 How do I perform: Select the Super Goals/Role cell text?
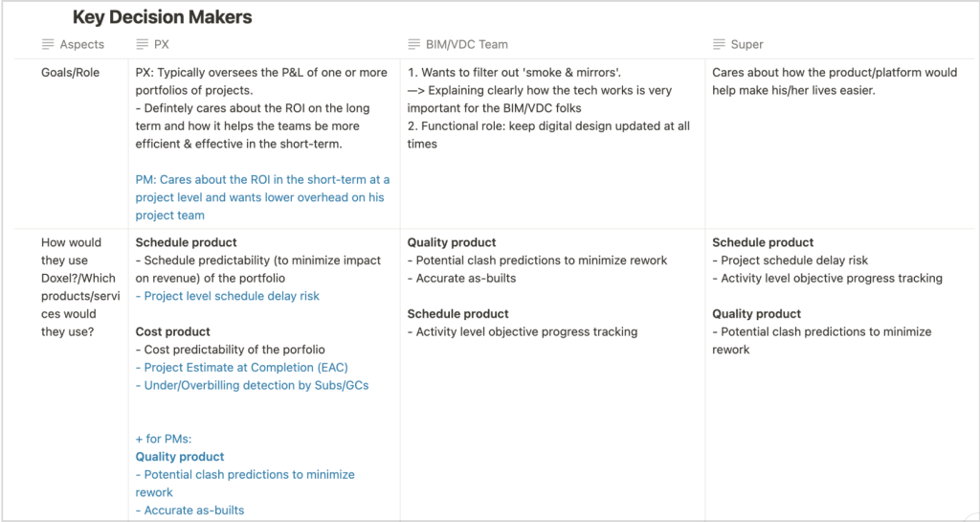point(835,81)
